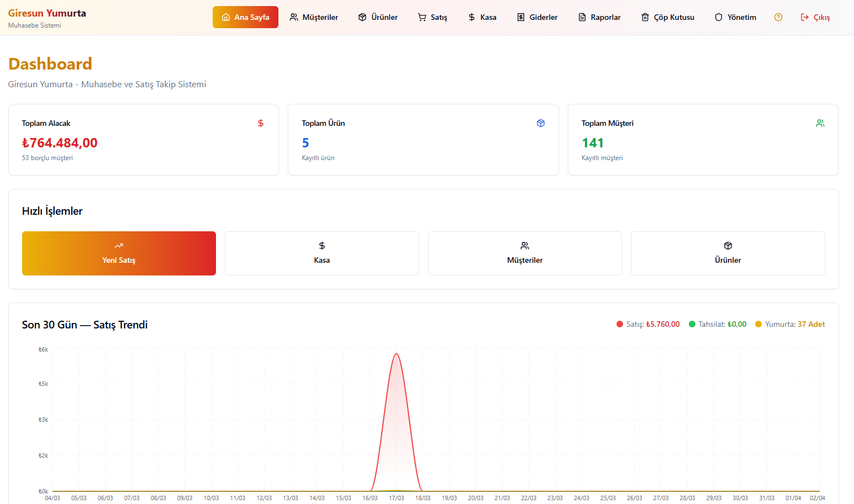Open the Raporlar page

point(599,17)
